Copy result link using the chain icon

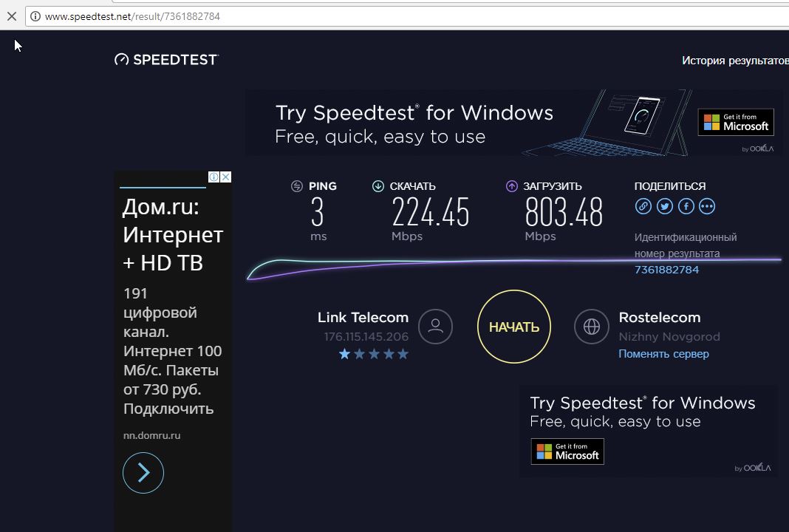643,206
